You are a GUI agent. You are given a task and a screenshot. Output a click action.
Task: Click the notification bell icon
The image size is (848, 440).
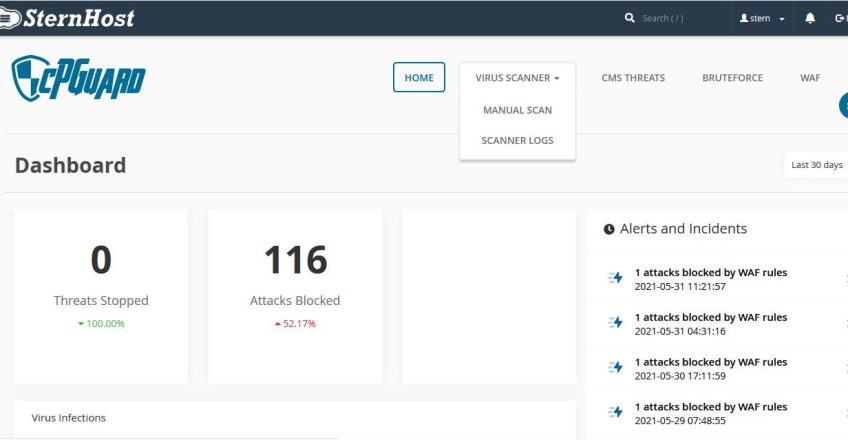point(810,18)
